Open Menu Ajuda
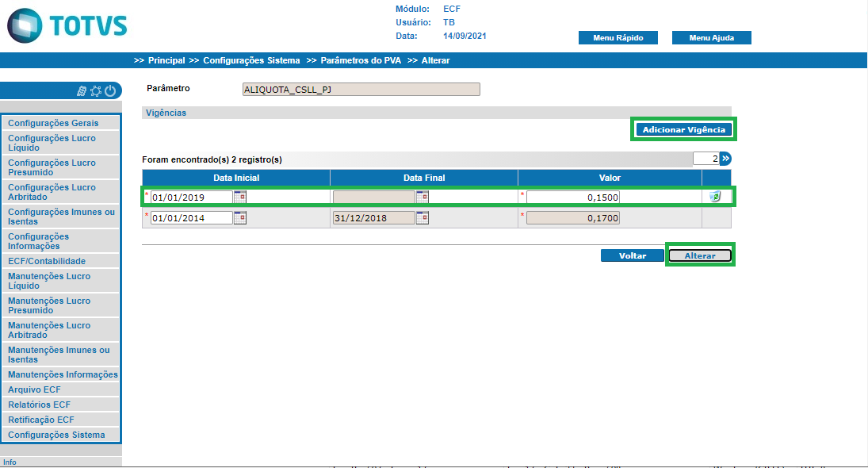This screenshot has height=468, width=868. click(711, 37)
